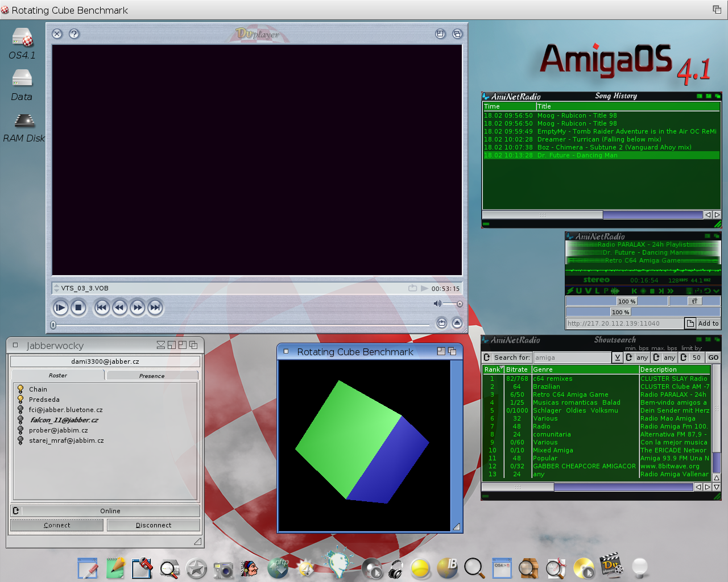Screen dimensions: 728x582
Task: Sort Shoutsearch results by Bitrate column
Action: tap(518, 369)
